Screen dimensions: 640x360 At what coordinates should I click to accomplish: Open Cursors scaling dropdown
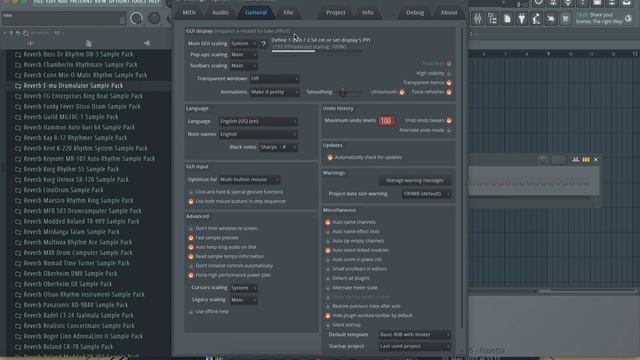click(x=244, y=288)
